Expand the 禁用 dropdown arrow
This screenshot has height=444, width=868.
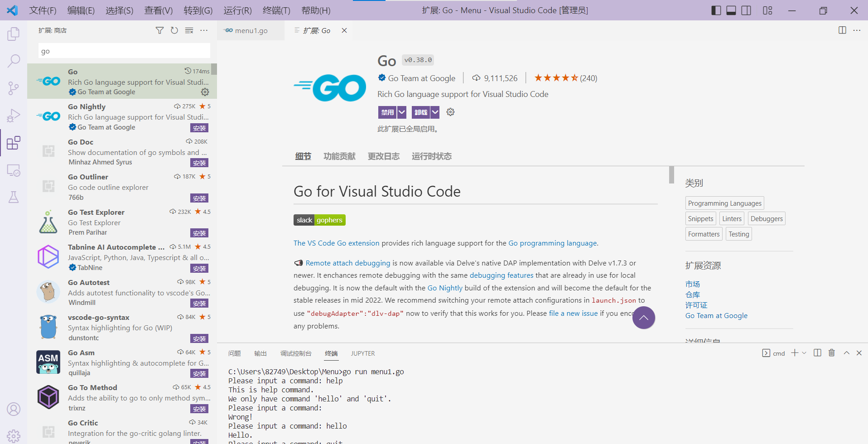[402, 112]
